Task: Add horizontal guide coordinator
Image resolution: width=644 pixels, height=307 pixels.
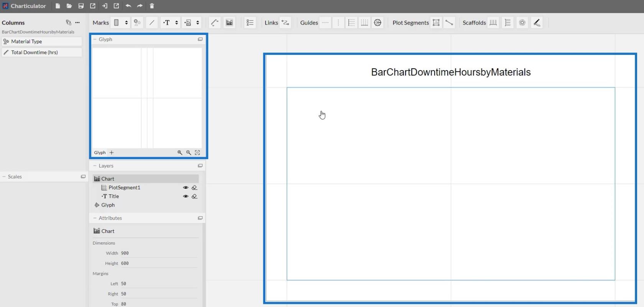Action: tap(352, 23)
